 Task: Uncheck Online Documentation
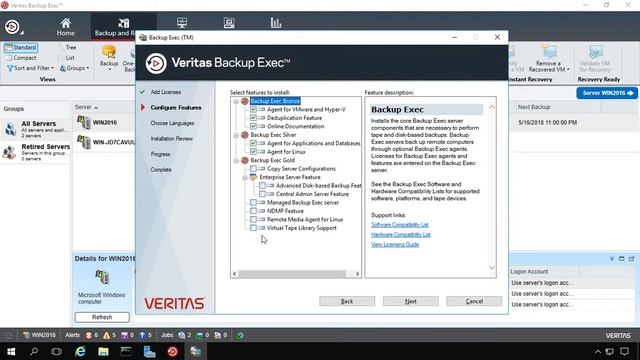tap(253, 127)
